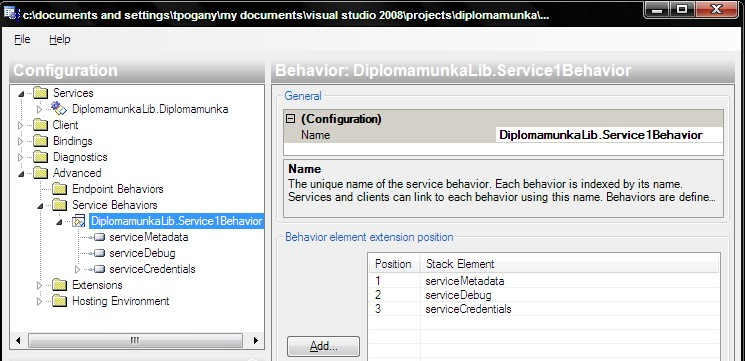745x361 pixels.
Task: Click the Name value field DiplomamunkaLib.Service1Behavior
Action: [609, 135]
